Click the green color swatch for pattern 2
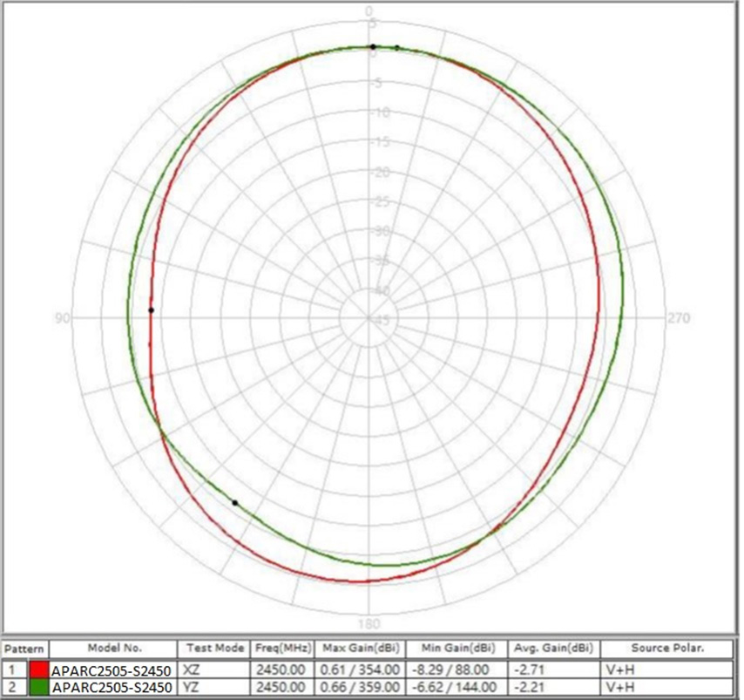The height and width of the screenshot is (700, 744). 38,688
